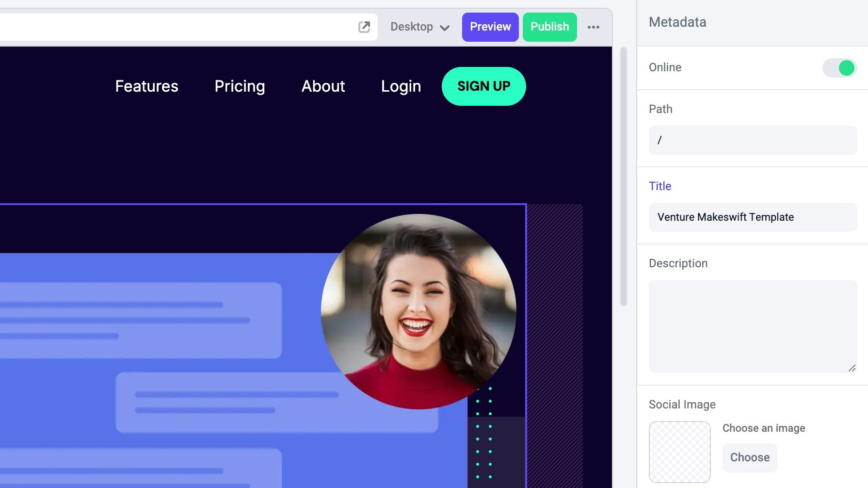Focus the Path input field
This screenshot has width=868, height=488.
[753, 140]
